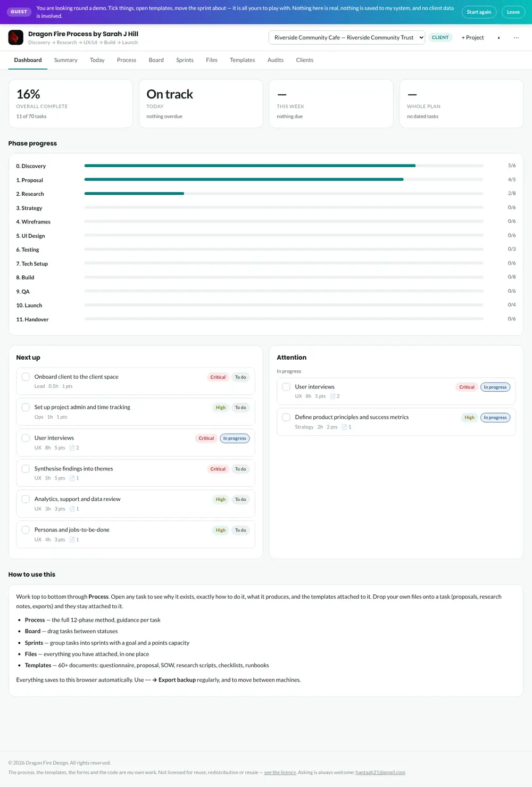
Task: Click the Whole plan no dated tasks card
Action: 461,104
